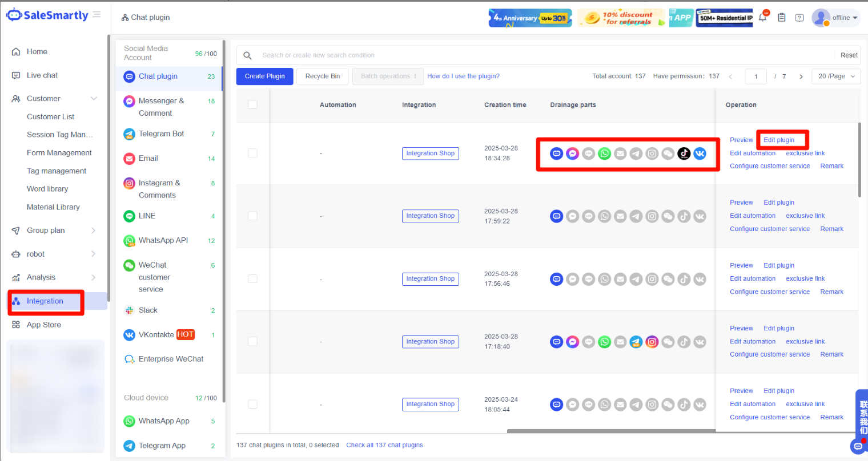Open the clipboard task icon in header
The height and width of the screenshot is (461, 868).
pyautogui.click(x=782, y=18)
